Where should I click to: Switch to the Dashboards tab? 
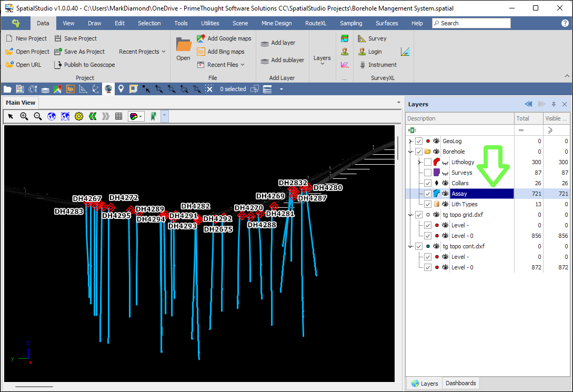pyautogui.click(x=460, y=383)
